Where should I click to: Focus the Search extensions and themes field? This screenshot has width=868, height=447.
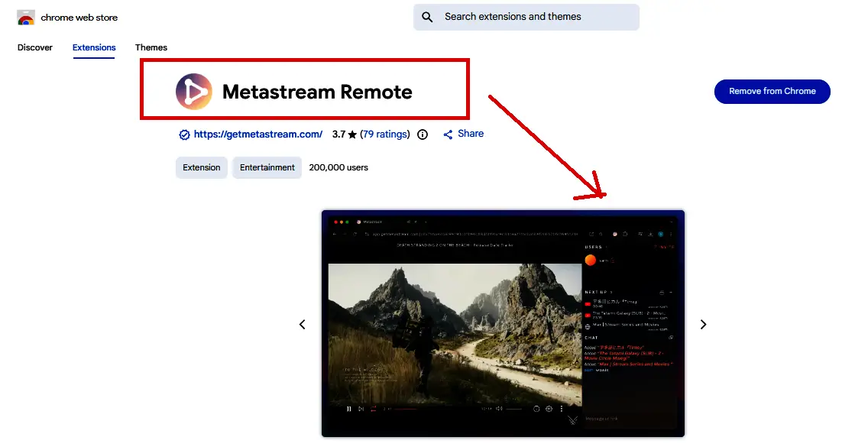(x=535, y=17)
